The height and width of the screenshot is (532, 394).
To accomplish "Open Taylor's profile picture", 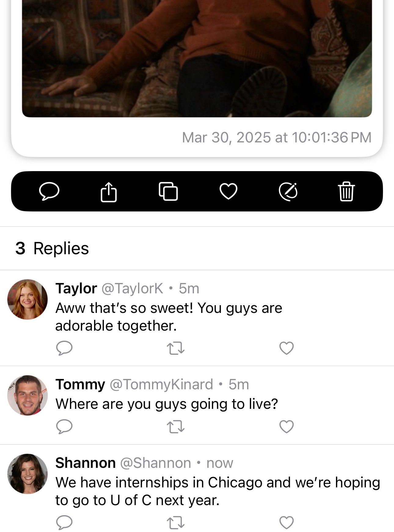I will pos(27,299).
